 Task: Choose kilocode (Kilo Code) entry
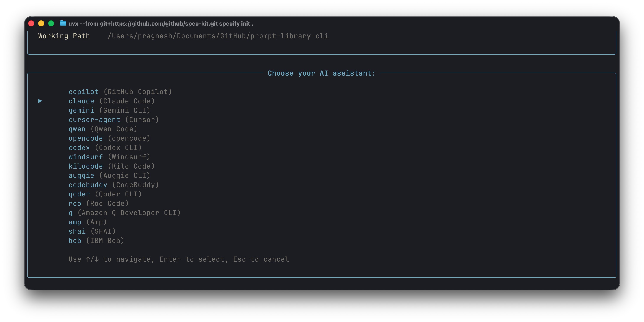(x=112, y=166)
